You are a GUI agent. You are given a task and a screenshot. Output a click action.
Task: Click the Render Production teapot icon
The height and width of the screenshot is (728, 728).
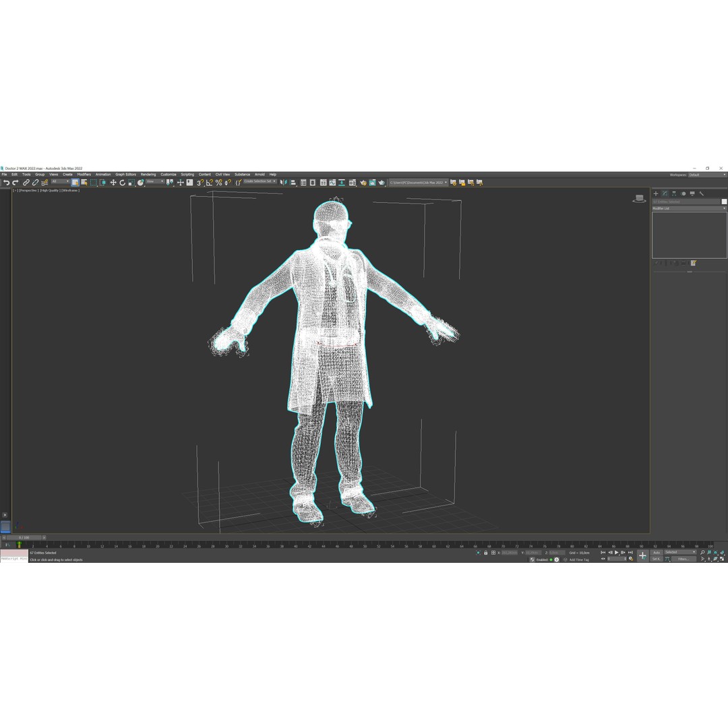pos(381,183)
